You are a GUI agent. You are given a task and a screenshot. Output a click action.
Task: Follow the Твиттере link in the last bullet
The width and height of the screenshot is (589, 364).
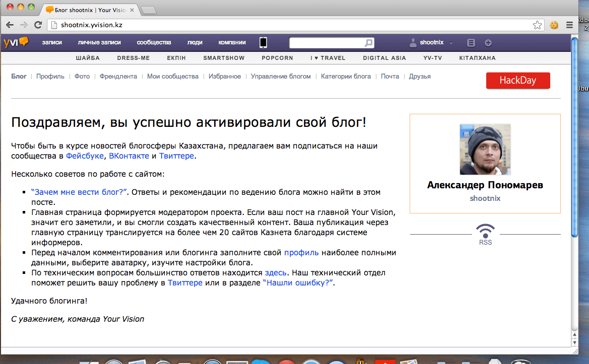point(185,283)
